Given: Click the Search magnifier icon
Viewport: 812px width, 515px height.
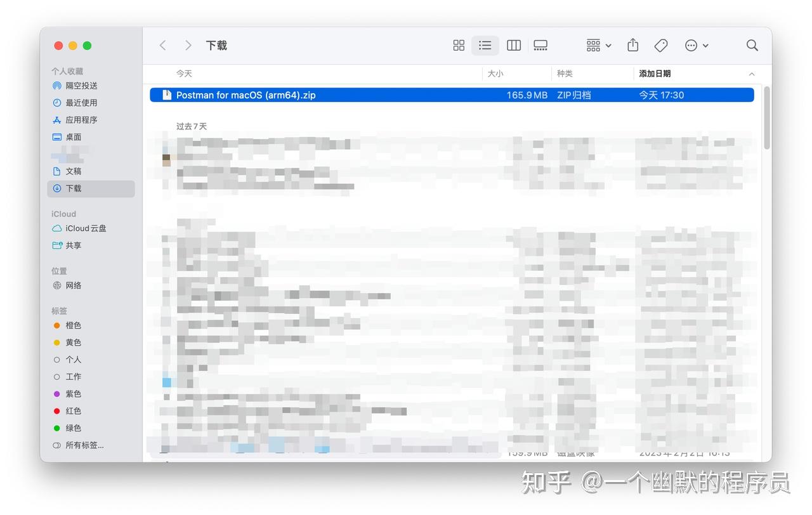Looking at the screenshot, I should pyautogui.click(x=752, y=45).
